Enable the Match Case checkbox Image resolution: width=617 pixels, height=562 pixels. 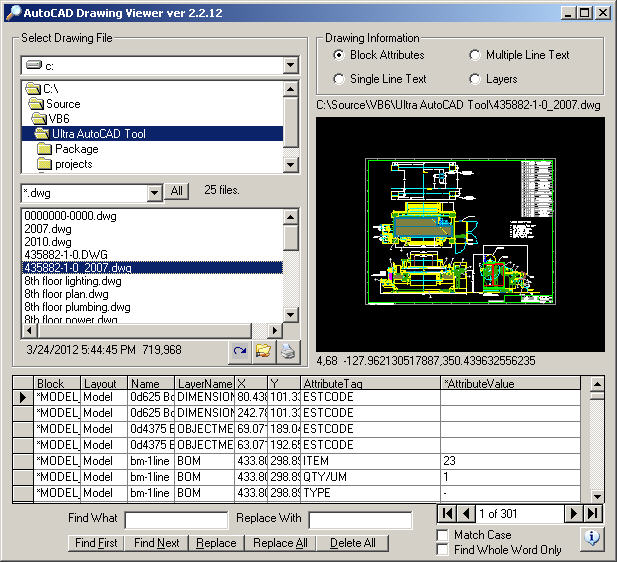pyautogui.click(x=443, y=535)
